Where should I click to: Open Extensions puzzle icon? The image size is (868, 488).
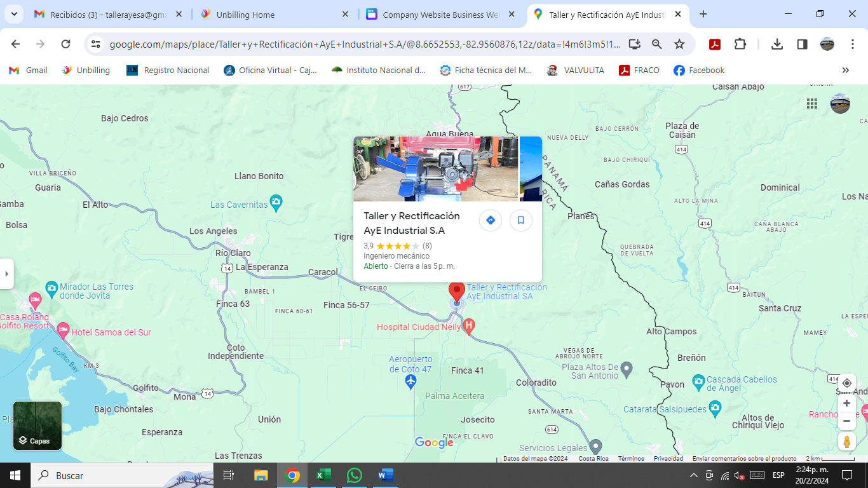click(x=740, y=44)
